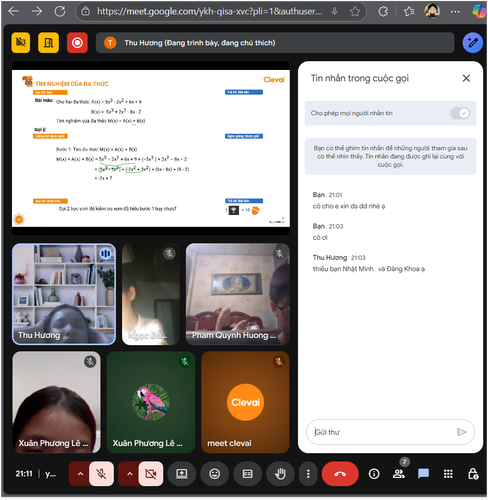The width and height of the screenshot is (488, 500).
Task: Toggle 'Cho phép mọi người nhắn tin' switch
Action: pyautogui.click(x=460, y=113)
